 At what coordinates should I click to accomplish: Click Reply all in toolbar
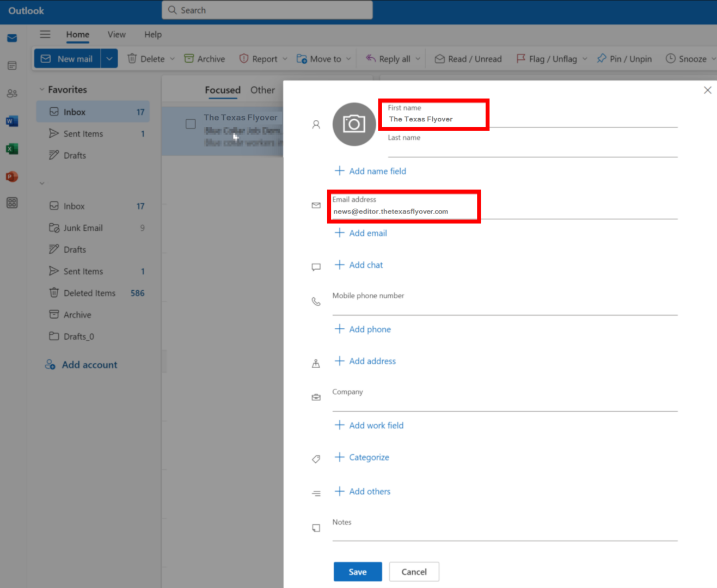point(388,59)
